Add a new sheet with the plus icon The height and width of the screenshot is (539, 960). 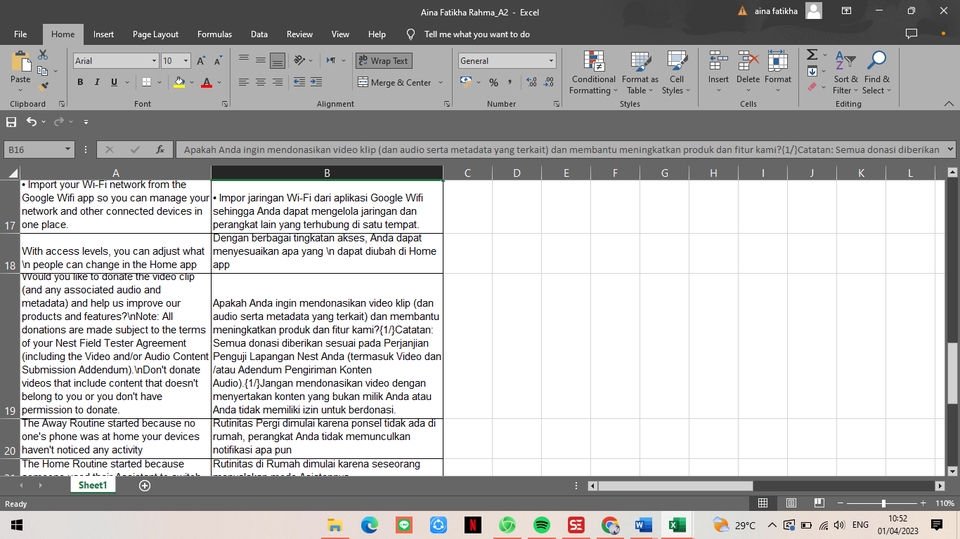(x=144, y=486)
